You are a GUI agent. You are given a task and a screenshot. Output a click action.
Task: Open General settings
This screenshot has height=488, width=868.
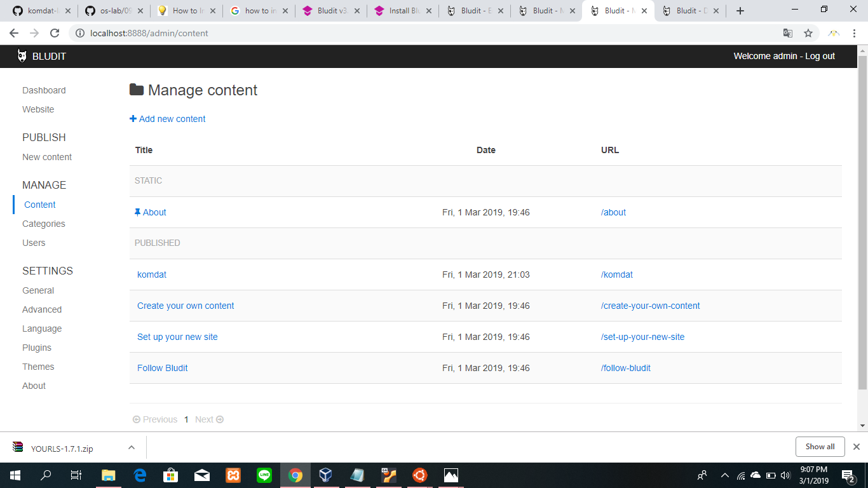point(38,290)
